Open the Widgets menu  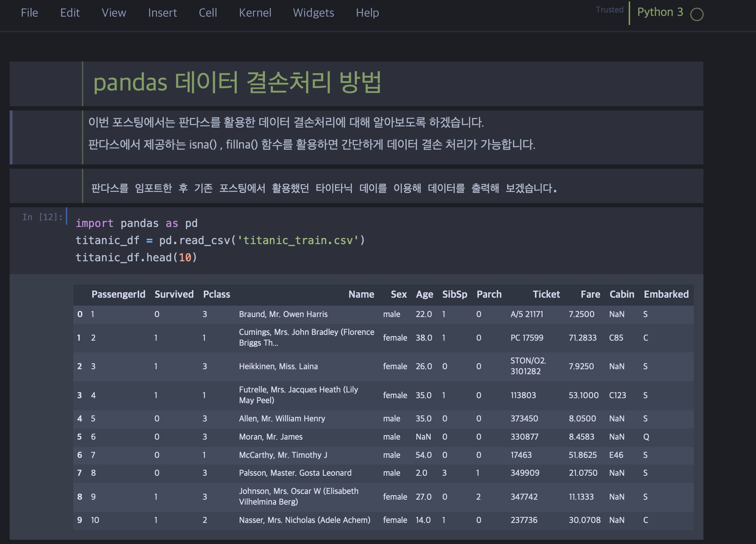pyautogui.click(x=313, y=13)
